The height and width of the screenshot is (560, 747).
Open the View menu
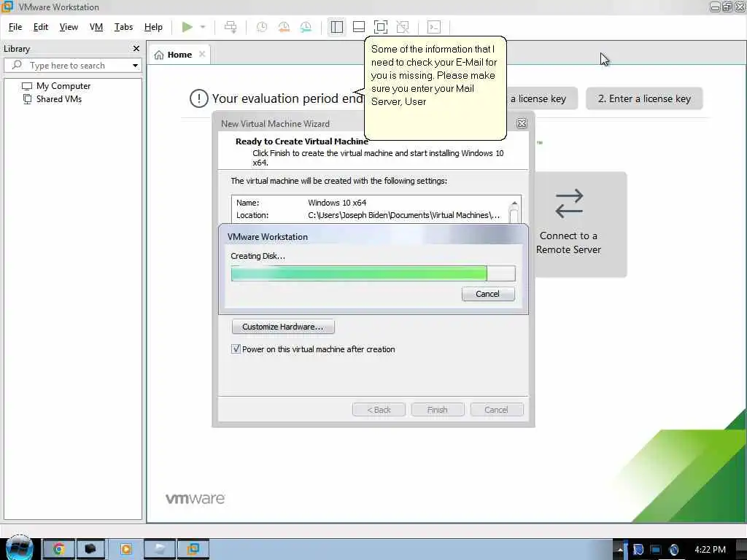tap(69, 27)
